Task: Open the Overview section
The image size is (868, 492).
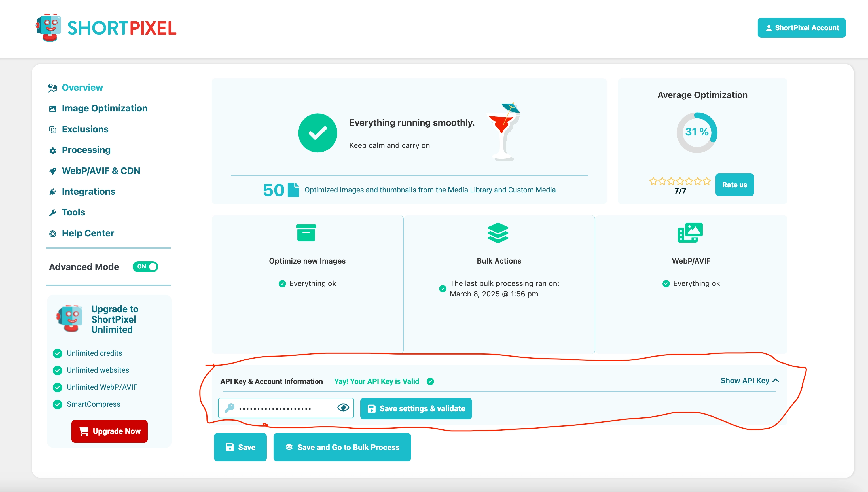Action: (x=82, y=88)
